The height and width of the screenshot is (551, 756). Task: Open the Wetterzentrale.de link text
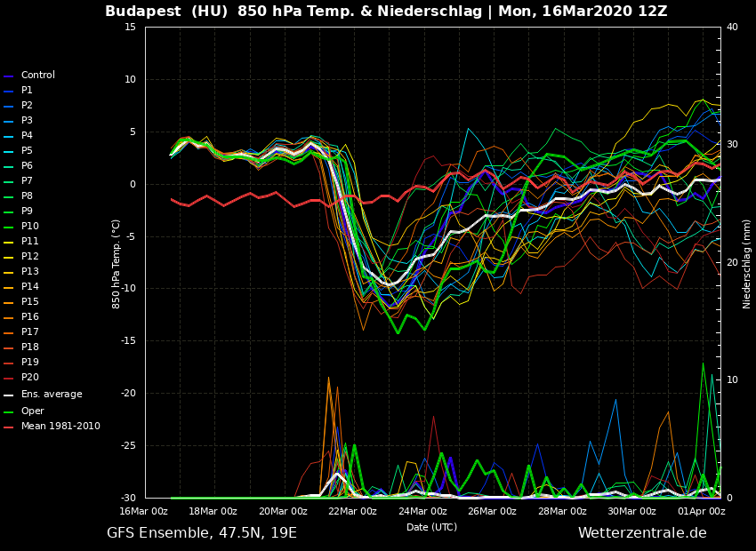click(x=642, y=533)
